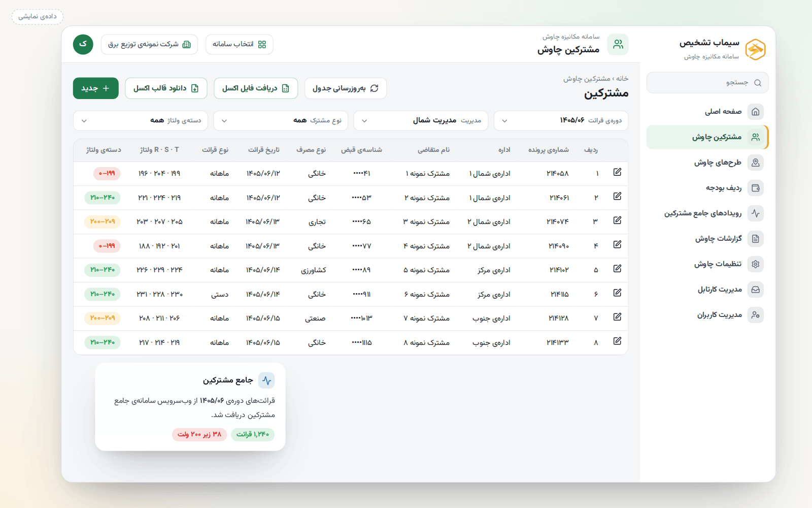The width and height of the screenshot is (812, 508).
Task: Open رویدادهای جامع مشترکین menu item
Action: click(707, 213)
